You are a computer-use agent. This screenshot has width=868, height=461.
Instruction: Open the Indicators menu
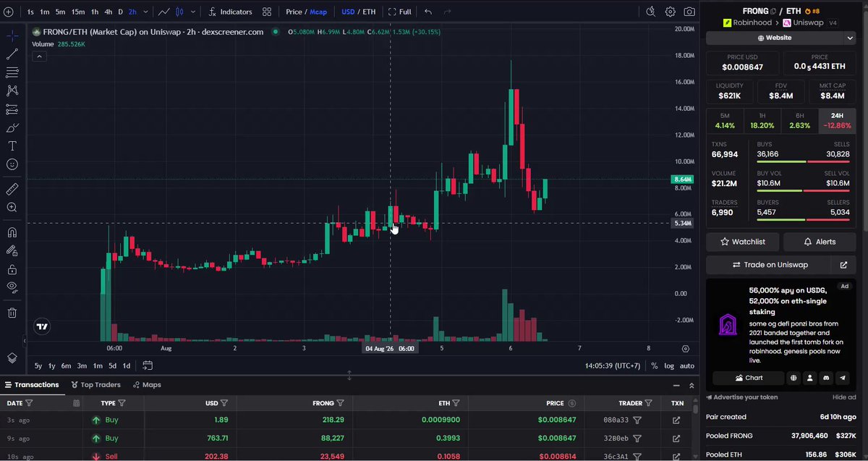point(230,12)
